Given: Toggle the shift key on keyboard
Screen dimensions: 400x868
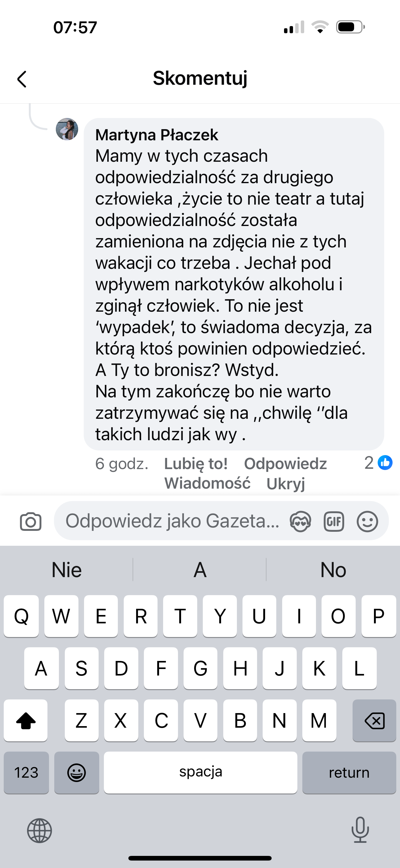Looking at the screenshot, I should click(26, 721).
